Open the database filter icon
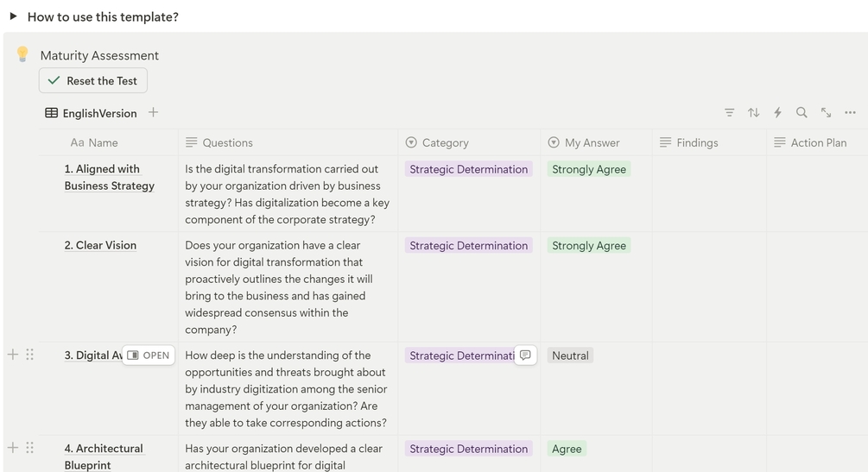The width and height of the screenshot is (868, 472). (730, 113)
